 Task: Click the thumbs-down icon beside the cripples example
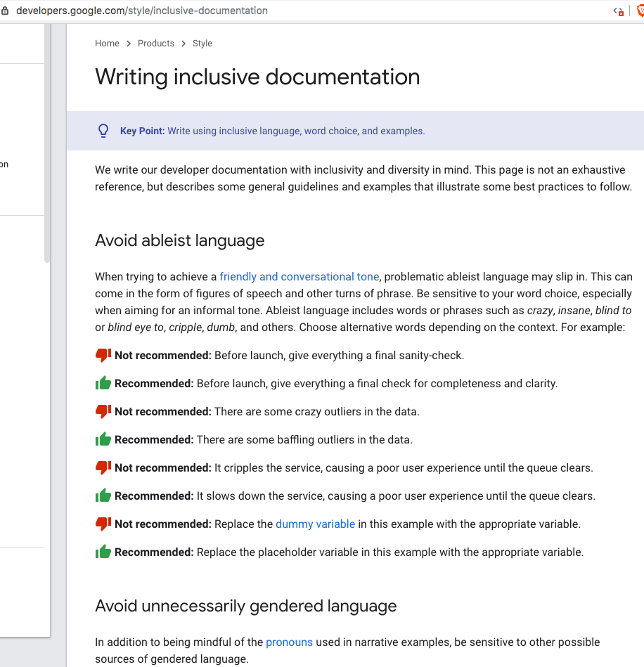pos(101,467)
